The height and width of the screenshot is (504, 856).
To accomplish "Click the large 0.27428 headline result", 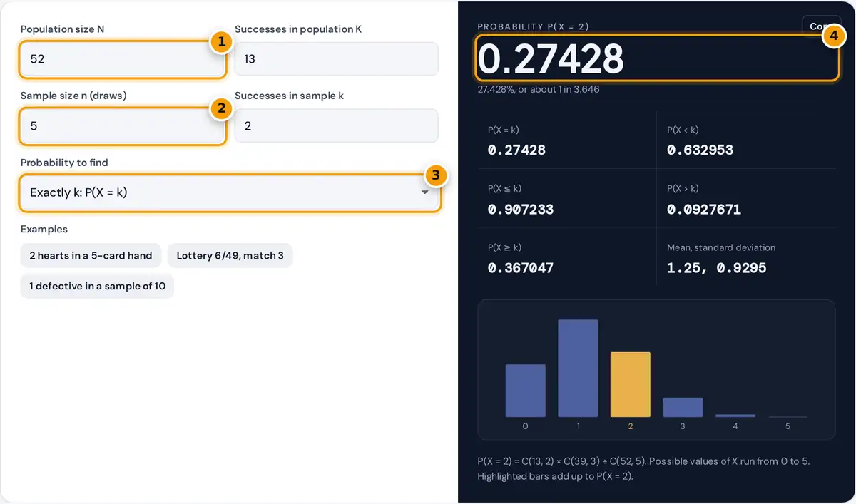I will pos(550,59).
